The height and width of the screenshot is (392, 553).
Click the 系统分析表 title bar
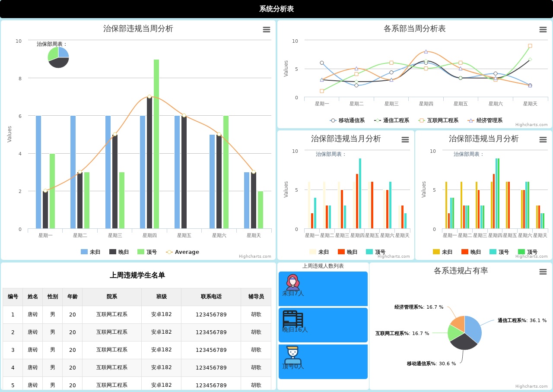(x=276, y=9)
